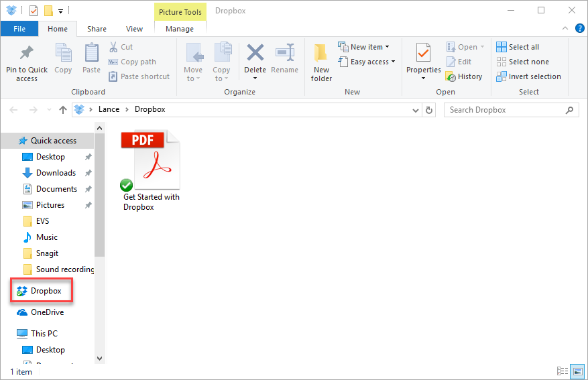The image size is (588, 380).
Task: Click Select none
Action: tap(523, 62)
